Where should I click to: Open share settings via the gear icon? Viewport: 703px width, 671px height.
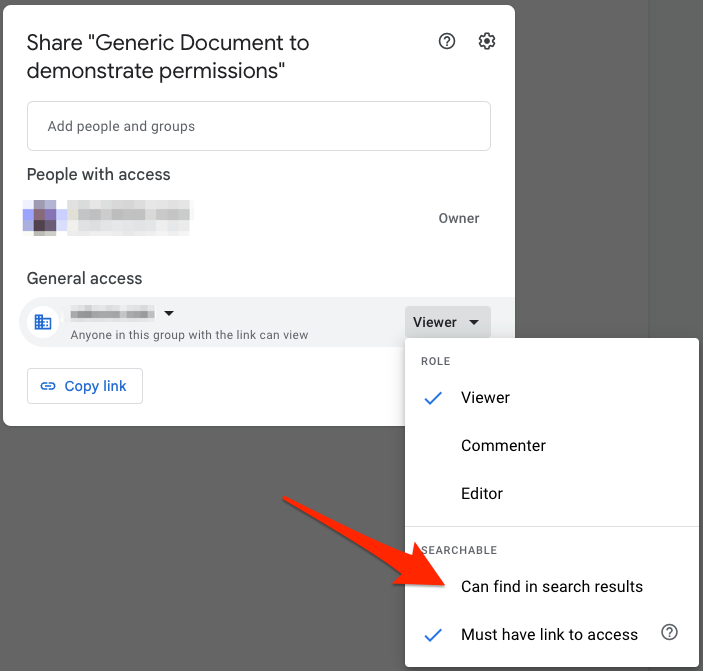tap(487, 41)
